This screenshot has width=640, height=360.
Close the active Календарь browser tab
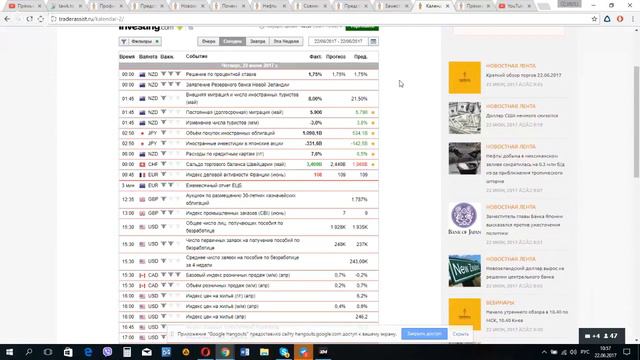[447, 6]
